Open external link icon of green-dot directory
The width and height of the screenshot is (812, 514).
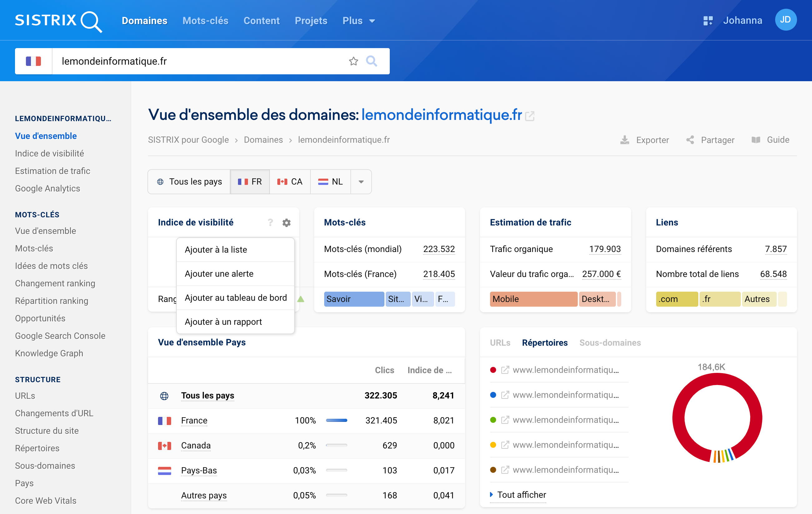pyautogui.click(x=505, y=420)
